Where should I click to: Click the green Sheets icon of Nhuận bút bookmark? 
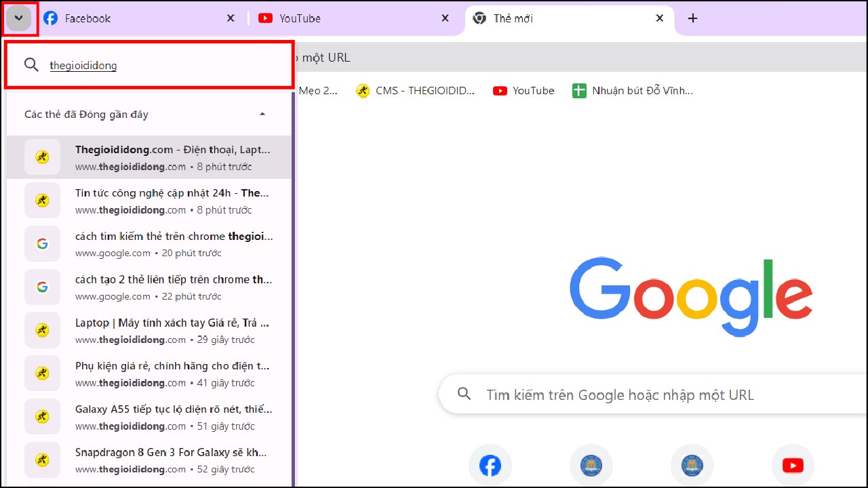point(579,91)
